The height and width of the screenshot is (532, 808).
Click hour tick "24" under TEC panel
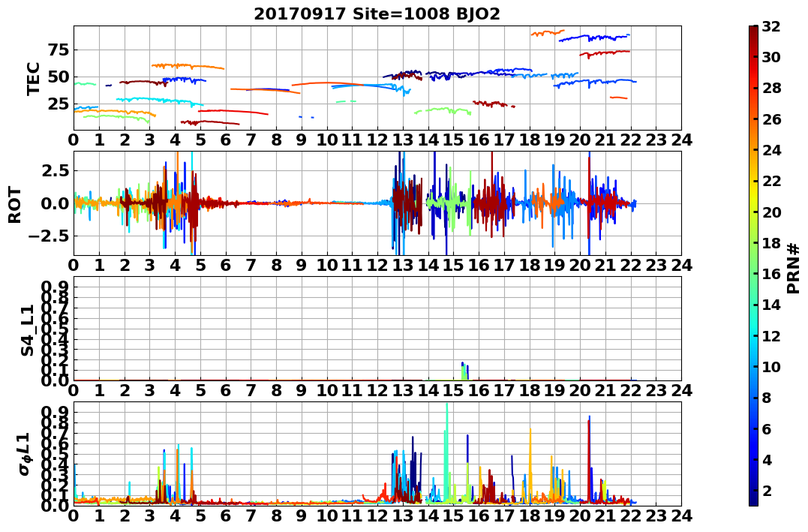(681, 140)
